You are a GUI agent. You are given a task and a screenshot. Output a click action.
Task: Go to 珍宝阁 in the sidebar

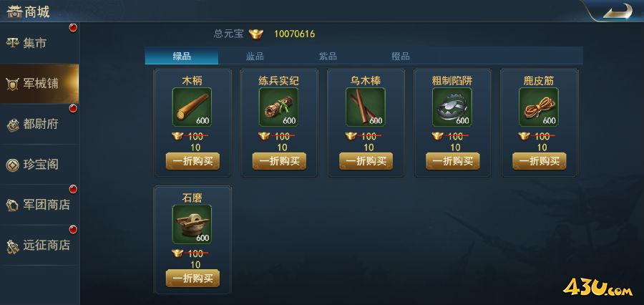click(39, 165)
